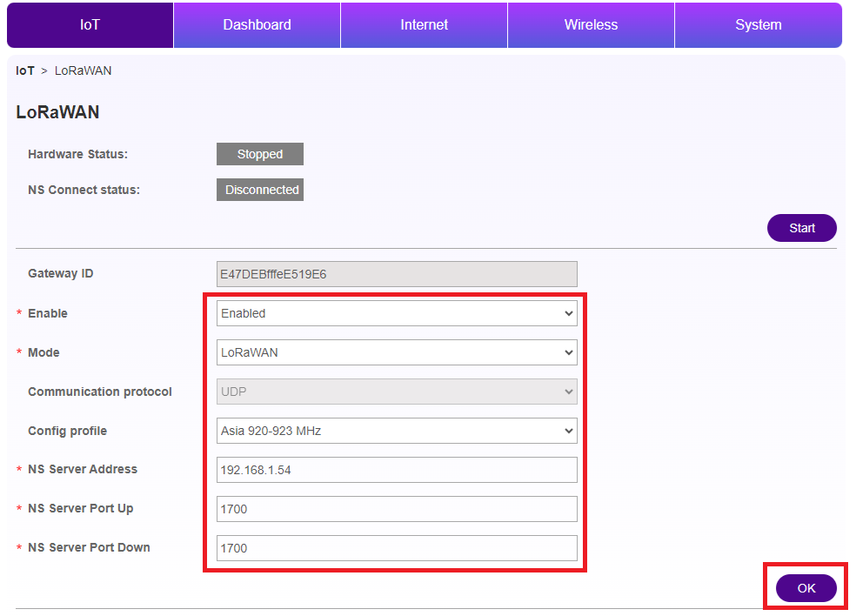Go to the Internet tab
Screen dimensions: 856x616
click(x=424, y=25)
